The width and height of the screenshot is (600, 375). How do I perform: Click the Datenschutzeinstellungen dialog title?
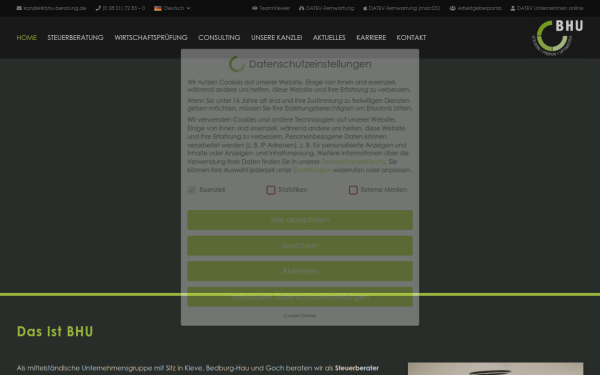[x=310, y=64]
